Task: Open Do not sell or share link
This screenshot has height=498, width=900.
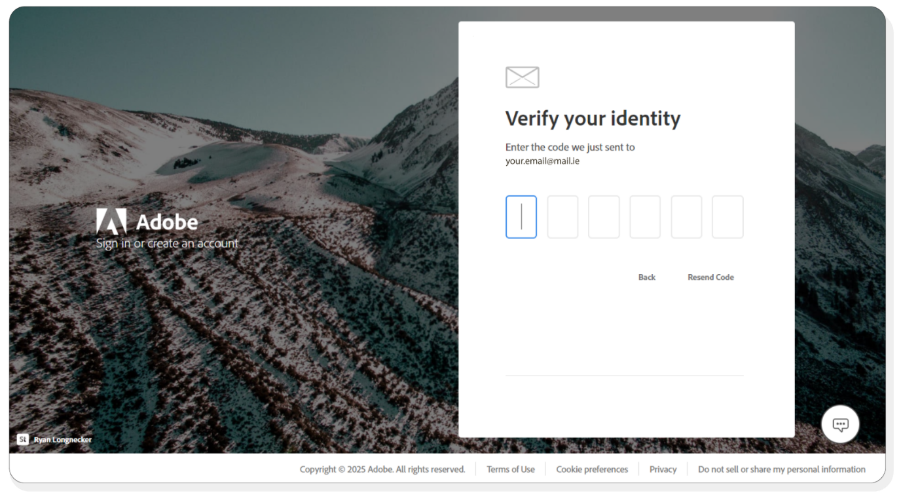Action: 782,469
